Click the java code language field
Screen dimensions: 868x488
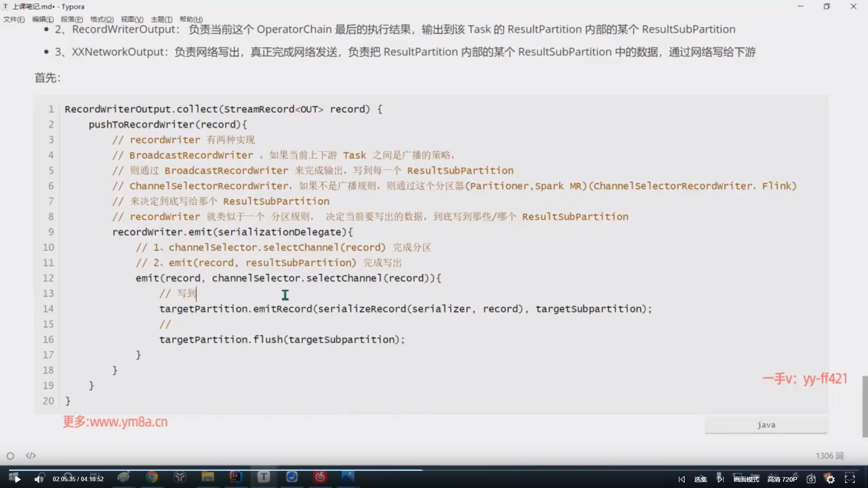click(766, 425)
